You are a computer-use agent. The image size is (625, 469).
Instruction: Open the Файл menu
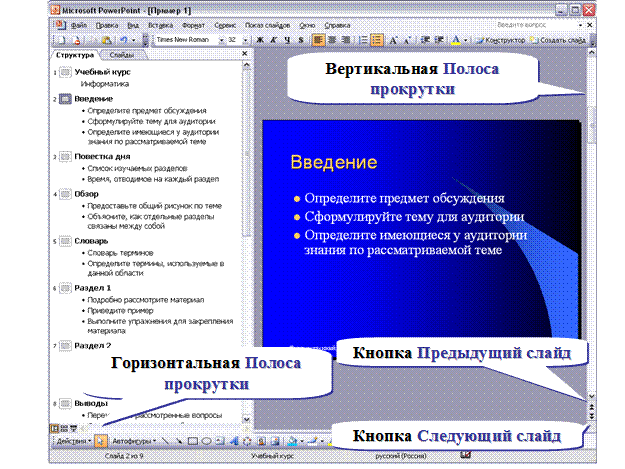click(79, 25)
